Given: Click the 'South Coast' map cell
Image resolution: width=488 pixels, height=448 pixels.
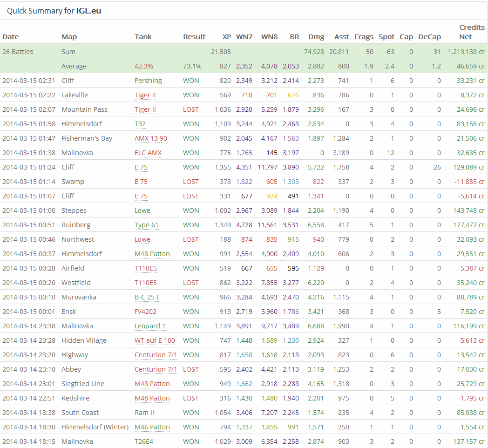Looking at the screenshot, I should (x=80, y=413).
